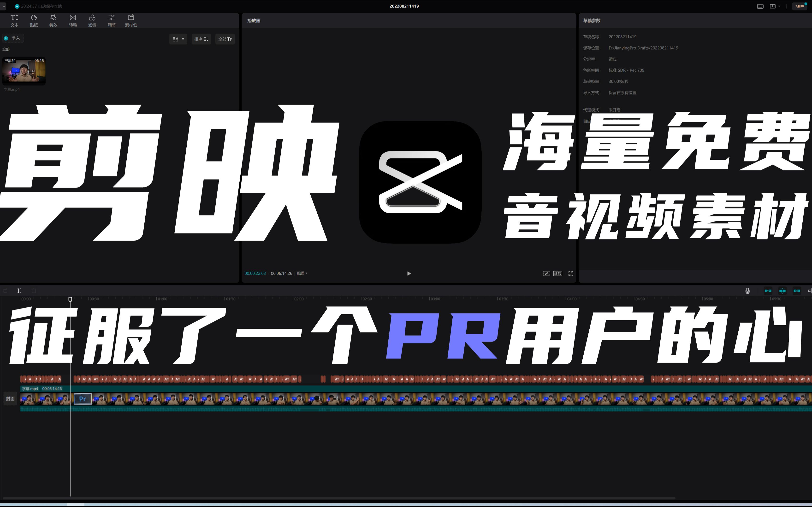Toggle auto snapping
812x507 pixels.
coord(782,291)
